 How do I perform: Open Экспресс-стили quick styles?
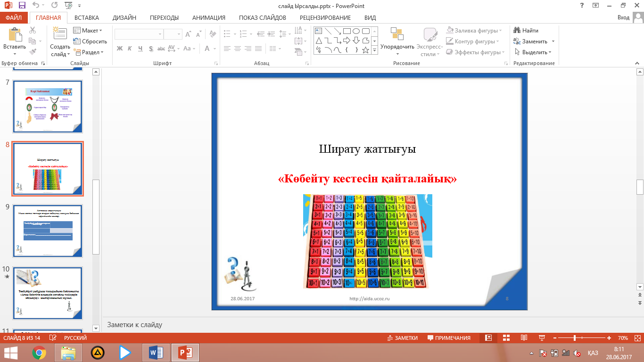430,42
